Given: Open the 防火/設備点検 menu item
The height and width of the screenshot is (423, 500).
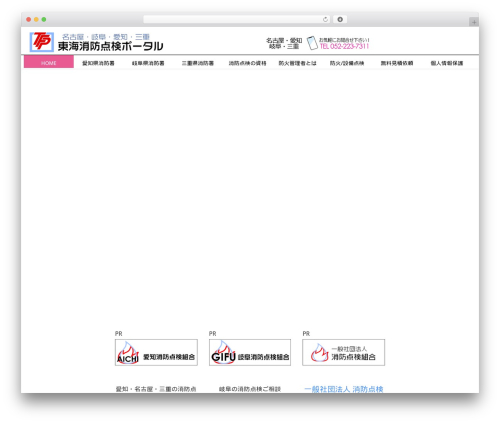Looking at the screenshot, I should (x=347, y=63).
